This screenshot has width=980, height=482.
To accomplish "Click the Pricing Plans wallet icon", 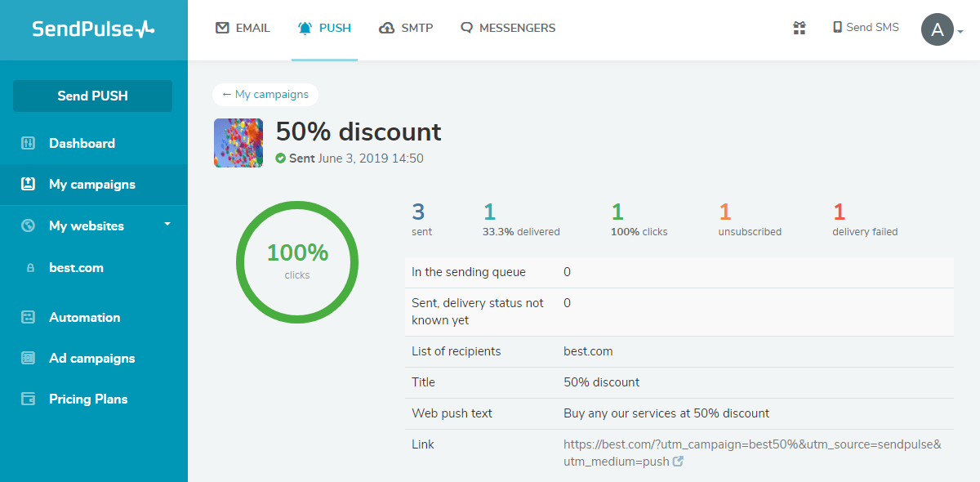I will pyautogui.click(x=29, y=399).
